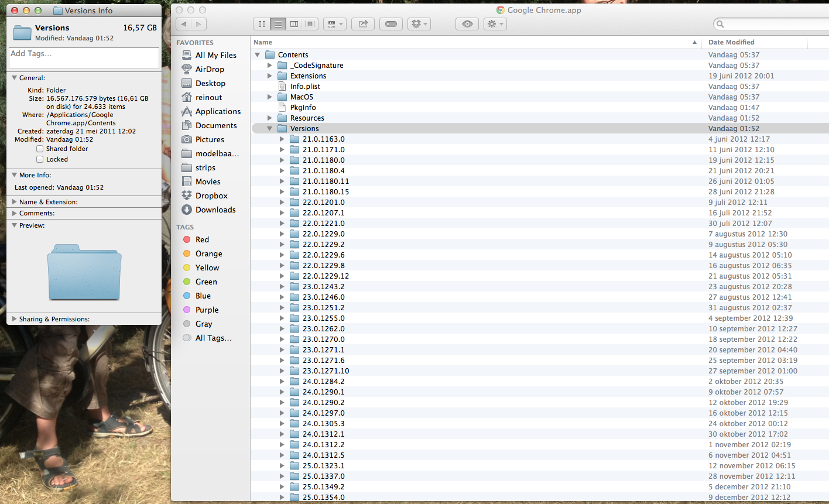Open the reinout home folder
Image resolution: width=829 pixels, height=504 pixels.
click(209, 97)
